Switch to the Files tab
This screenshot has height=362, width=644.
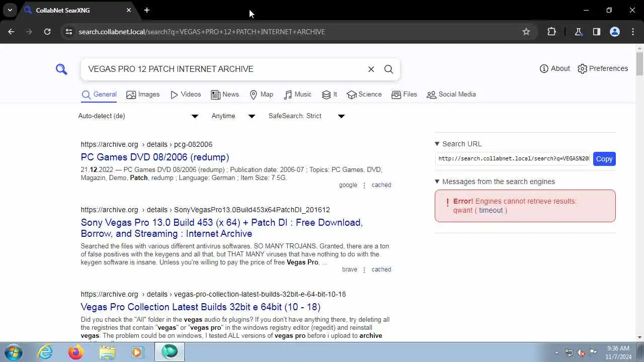point(405,95)
